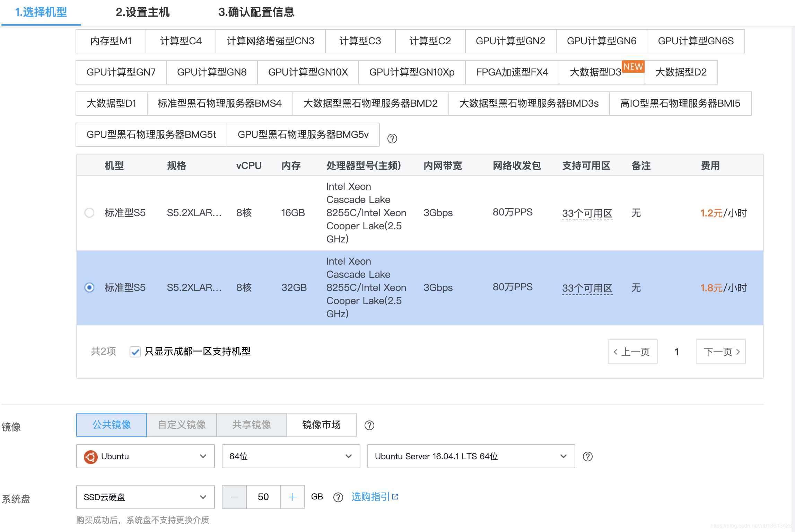The height and width of the screenshot is (532, 795).
Task: Open the help icon next to GPU型黑石物理服务器BMG5v
Action: point(392,139)
